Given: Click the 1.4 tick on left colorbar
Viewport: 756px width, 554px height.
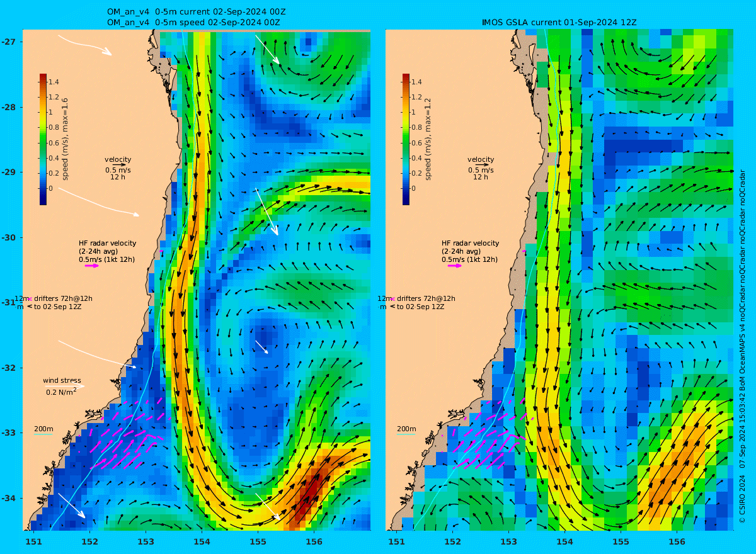Looking at the screenshot, I should click(54, 82).
